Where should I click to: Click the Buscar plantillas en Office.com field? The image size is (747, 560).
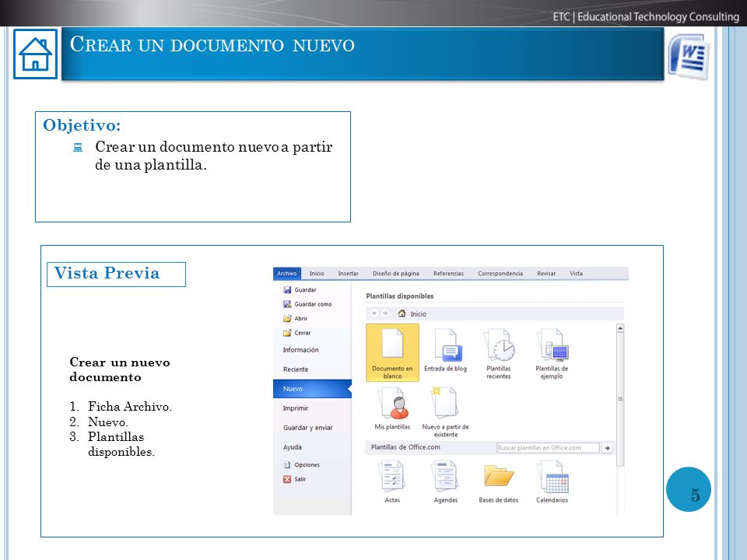click(548, 448)
